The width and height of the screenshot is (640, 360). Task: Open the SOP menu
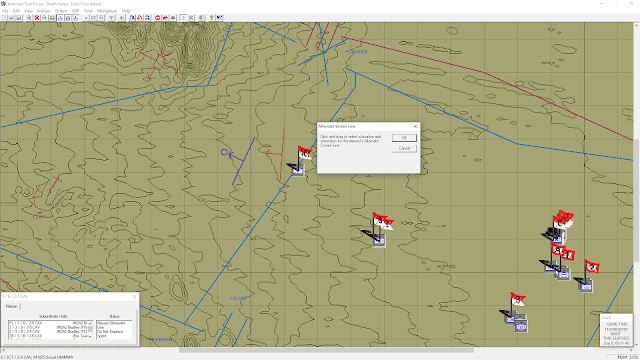(x=75, y=11)
